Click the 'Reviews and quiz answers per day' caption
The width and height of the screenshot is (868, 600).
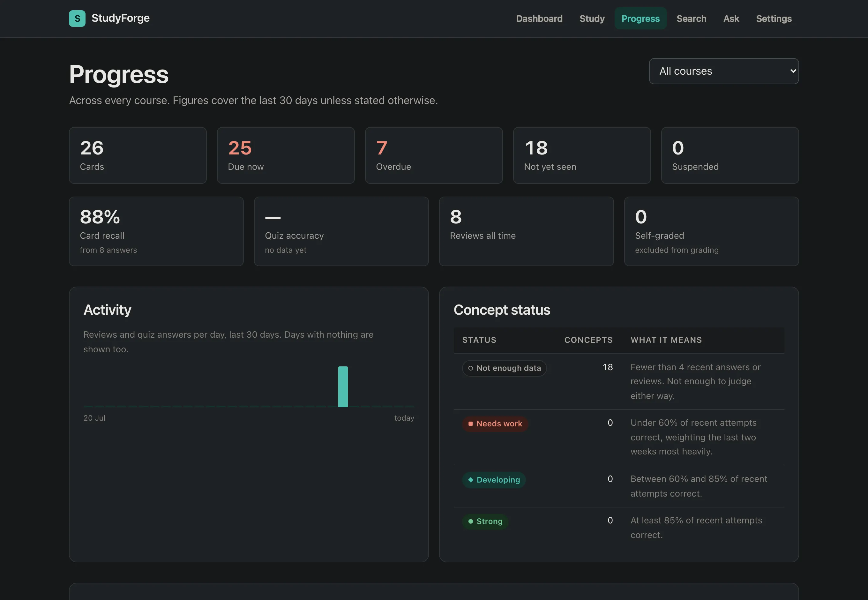(x=228, y=342)
